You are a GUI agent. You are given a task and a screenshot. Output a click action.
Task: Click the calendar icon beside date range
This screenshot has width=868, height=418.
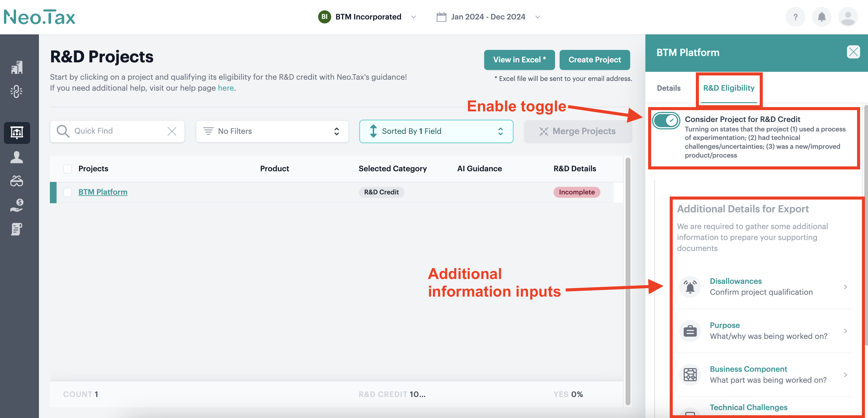441,17
